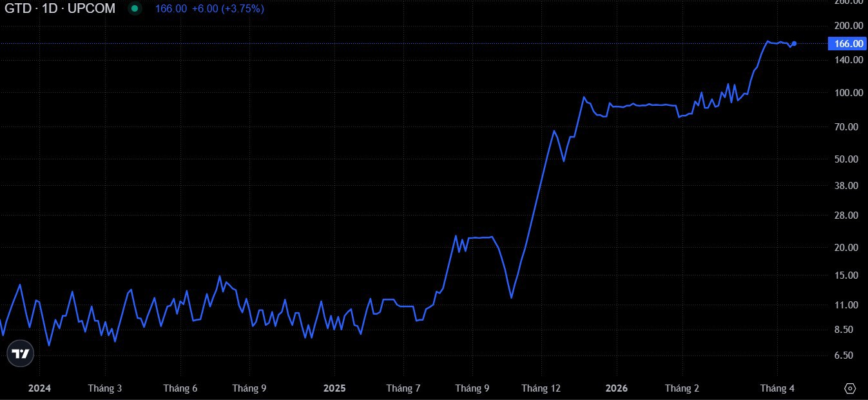Click the 50.00 price scale label
Screen dimensions: 868x400
pos(850,159)
